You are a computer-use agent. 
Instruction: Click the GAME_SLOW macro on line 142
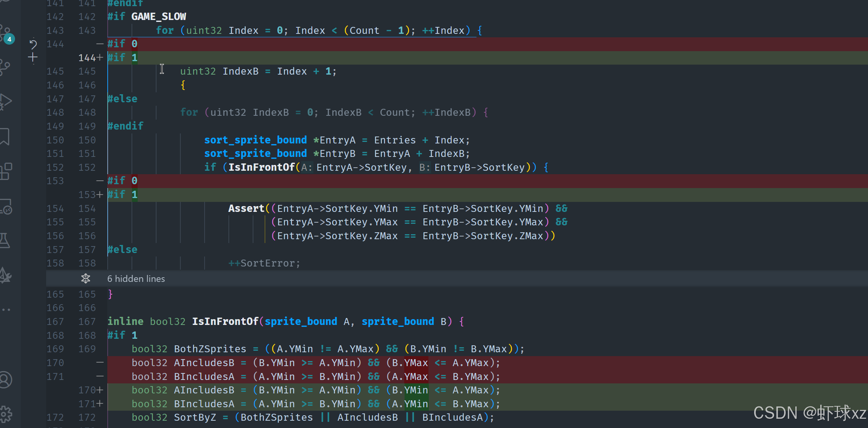point(158,17)
